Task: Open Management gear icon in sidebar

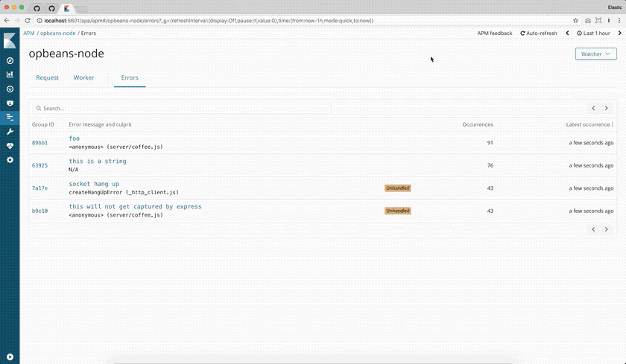Action: tap(10, 160)
